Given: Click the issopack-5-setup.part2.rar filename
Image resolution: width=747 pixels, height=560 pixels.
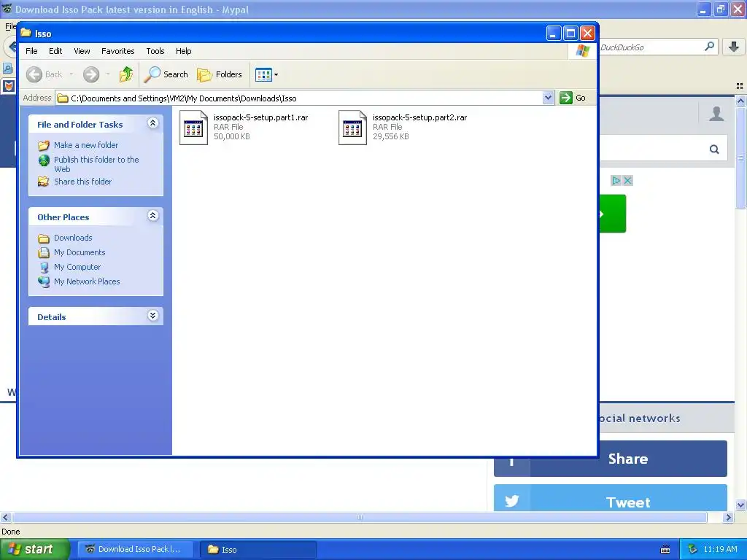Looking at the screenshot, I should coord(419,117).
